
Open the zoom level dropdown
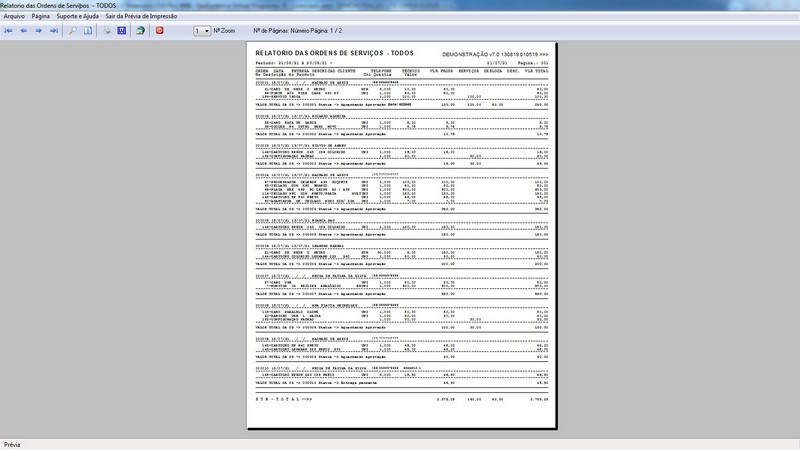click(x=202, y=31)
